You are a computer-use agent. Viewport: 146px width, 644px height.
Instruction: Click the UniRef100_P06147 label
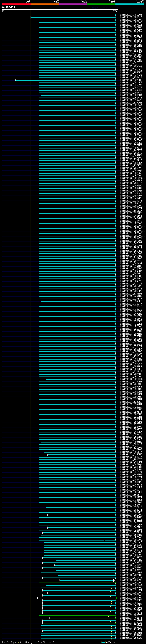pos(131,452)
